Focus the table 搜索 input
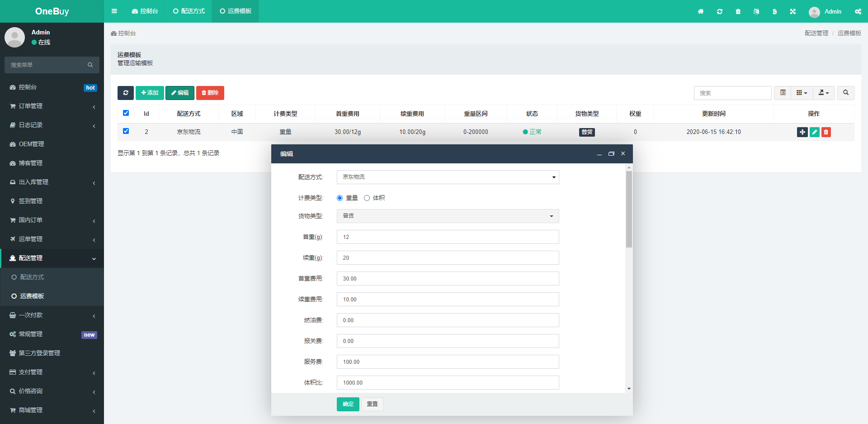Screen dimensions: 868x424 [732, 93]
